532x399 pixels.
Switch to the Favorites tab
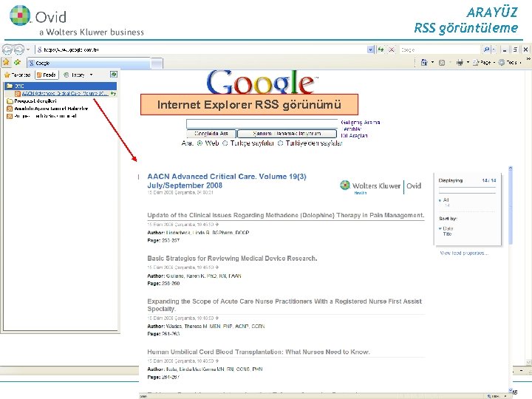(17, 75)
